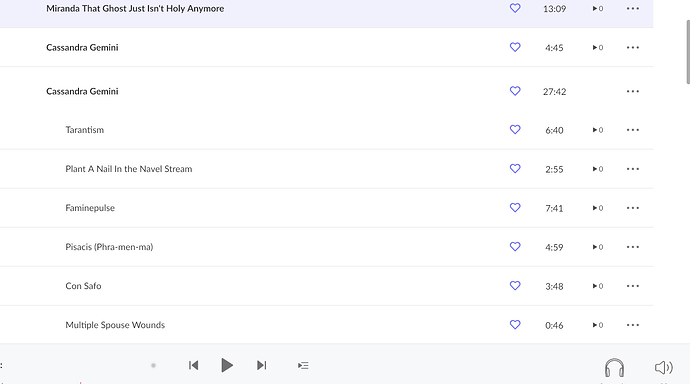The height and width of the screenshot is (384, 690).
Task: Select the Multiple Spouse Wounds title
Action: 115,325
